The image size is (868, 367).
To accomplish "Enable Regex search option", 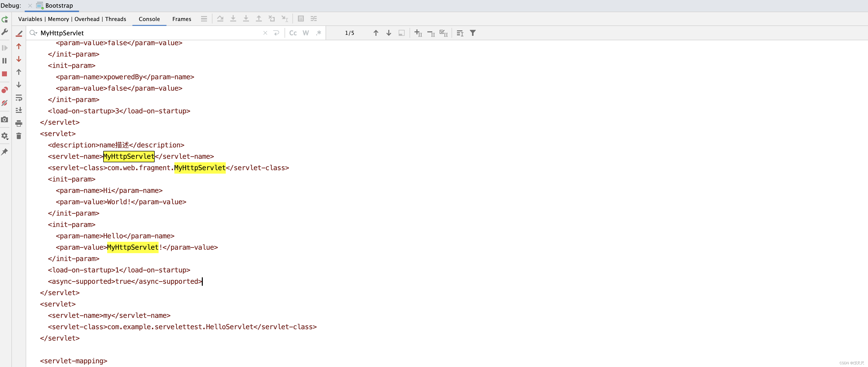I will [x=318, y=33].
